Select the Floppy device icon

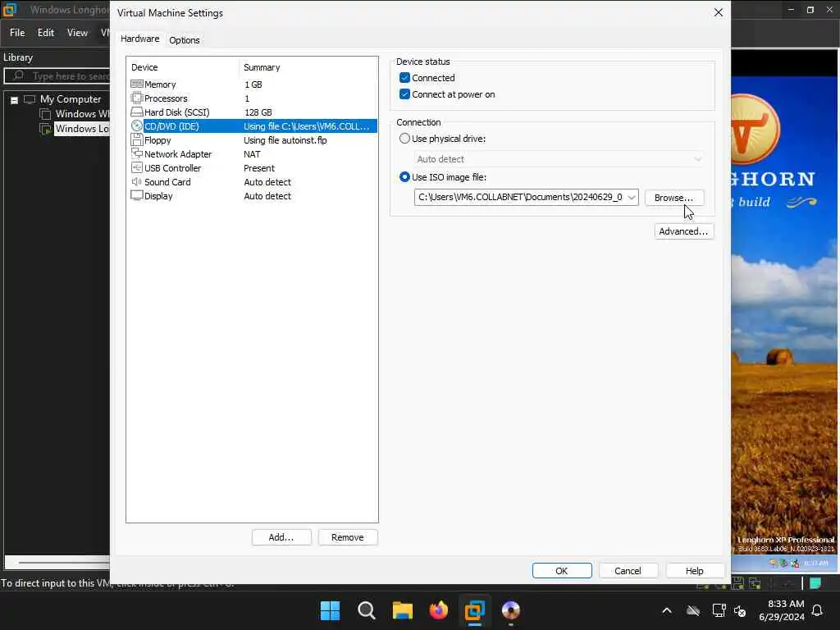click(x=137, y=139)
